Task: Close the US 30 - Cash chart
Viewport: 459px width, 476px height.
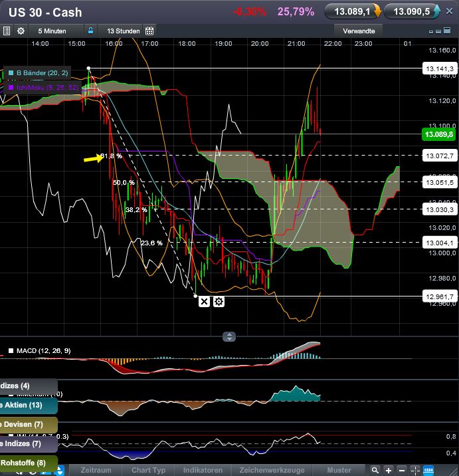Action: click(449, 11)
